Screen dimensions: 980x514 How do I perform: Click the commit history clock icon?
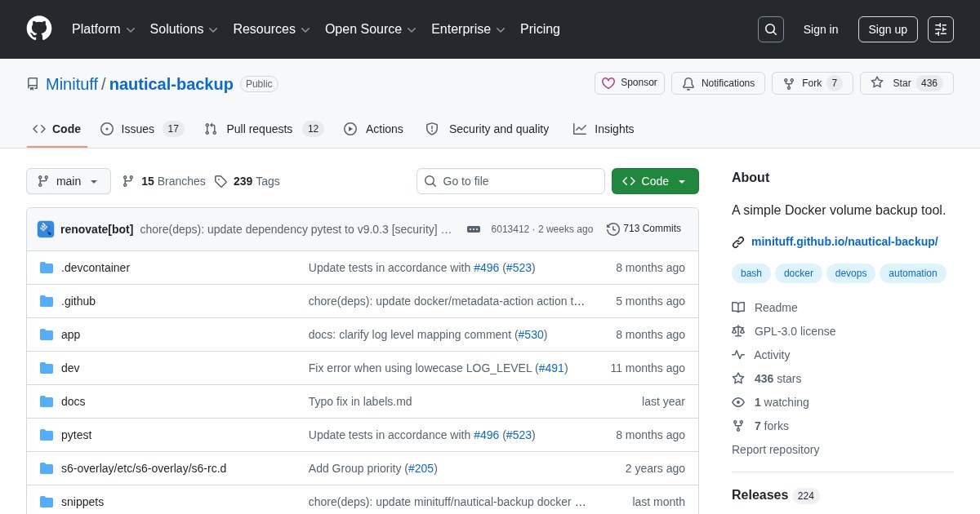613,229
